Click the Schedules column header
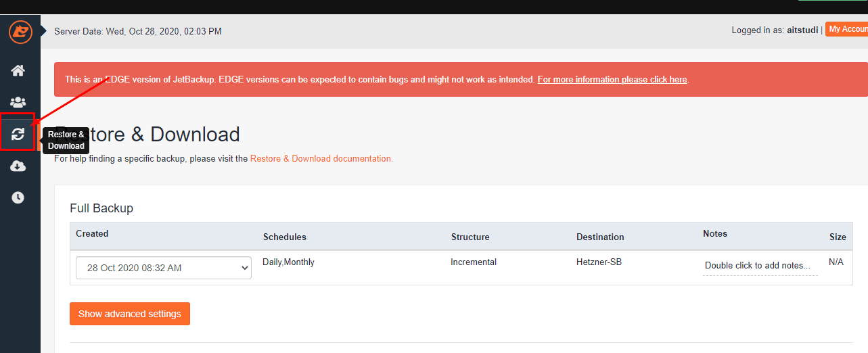The width and height of the screenshot is (868, 353). 285,237
